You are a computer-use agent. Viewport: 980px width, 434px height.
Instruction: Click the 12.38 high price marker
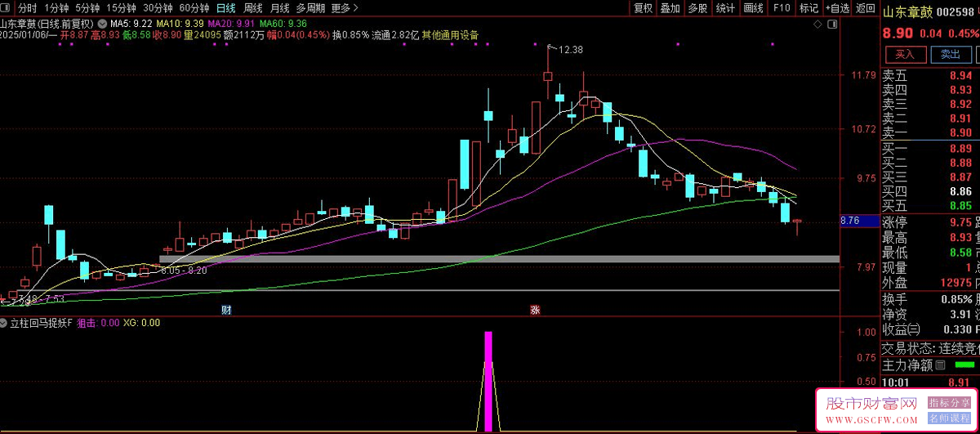point(568,50)
